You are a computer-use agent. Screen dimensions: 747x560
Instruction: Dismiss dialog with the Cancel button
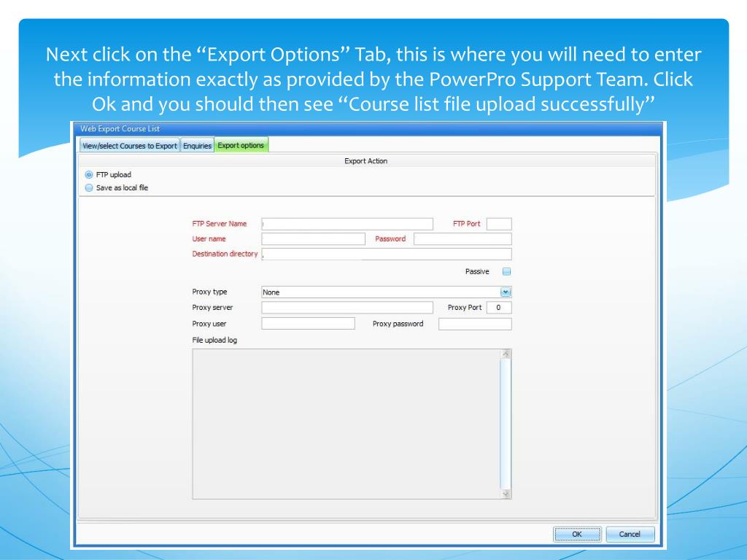click(630, 534)
